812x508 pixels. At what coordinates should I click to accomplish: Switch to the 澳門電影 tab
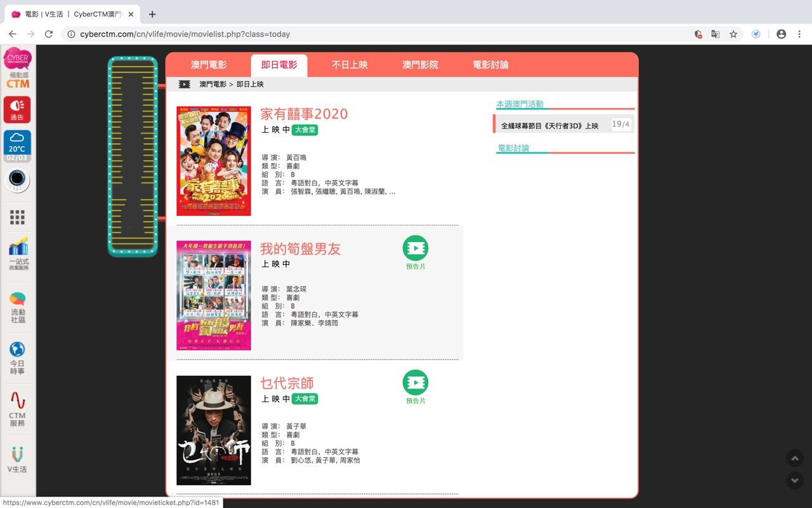click(x=209, y=65)
